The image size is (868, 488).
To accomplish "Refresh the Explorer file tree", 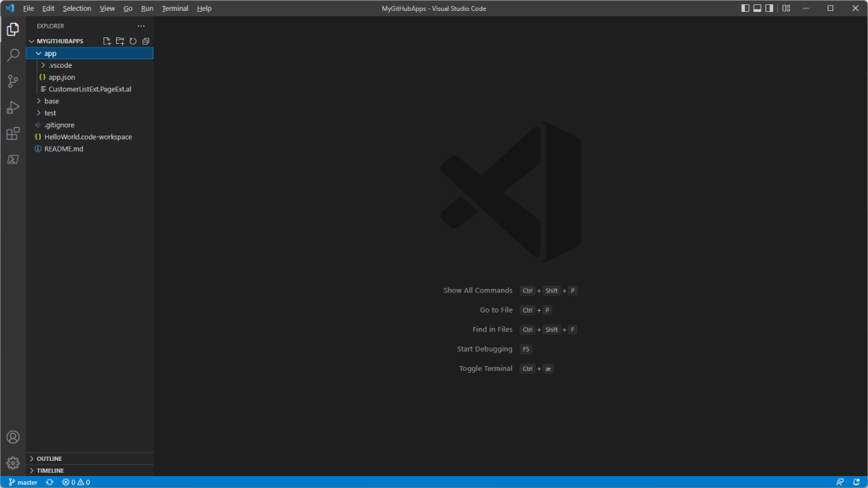I will point(133,41).
